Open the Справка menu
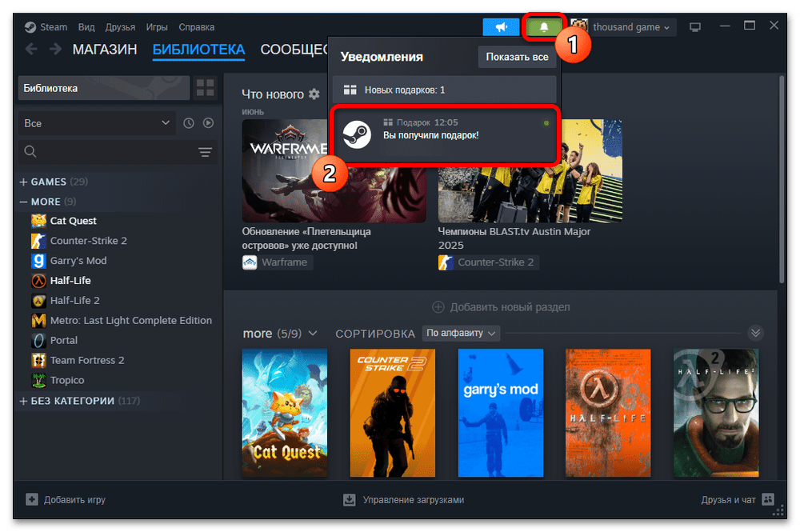The image size is (800, 532). pos(197,27)
